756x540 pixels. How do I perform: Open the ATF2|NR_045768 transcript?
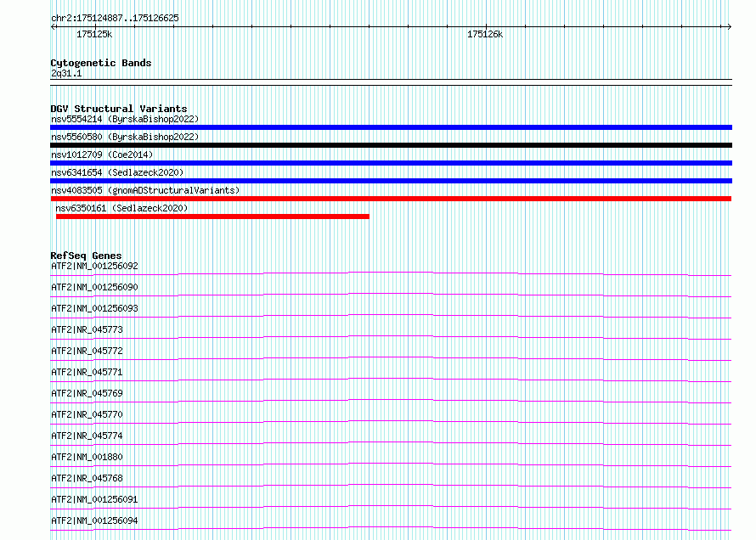pos(87,478)
